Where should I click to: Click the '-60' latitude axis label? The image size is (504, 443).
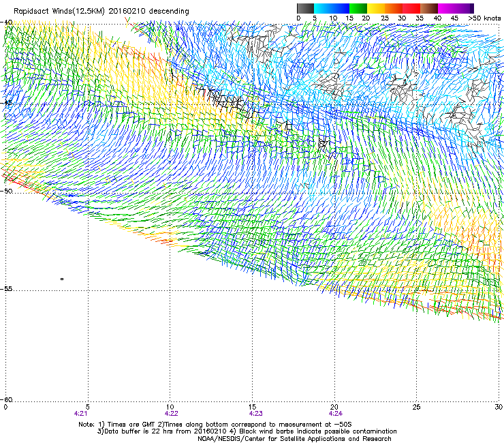(x=7, y=399)
